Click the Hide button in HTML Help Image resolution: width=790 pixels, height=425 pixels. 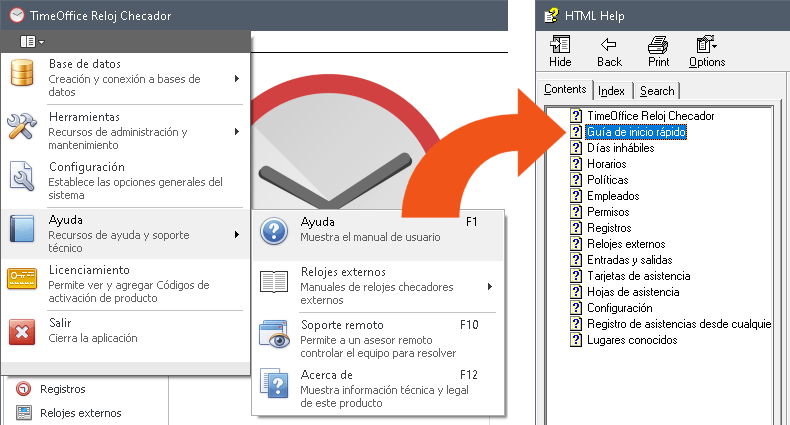click(560, 51)
